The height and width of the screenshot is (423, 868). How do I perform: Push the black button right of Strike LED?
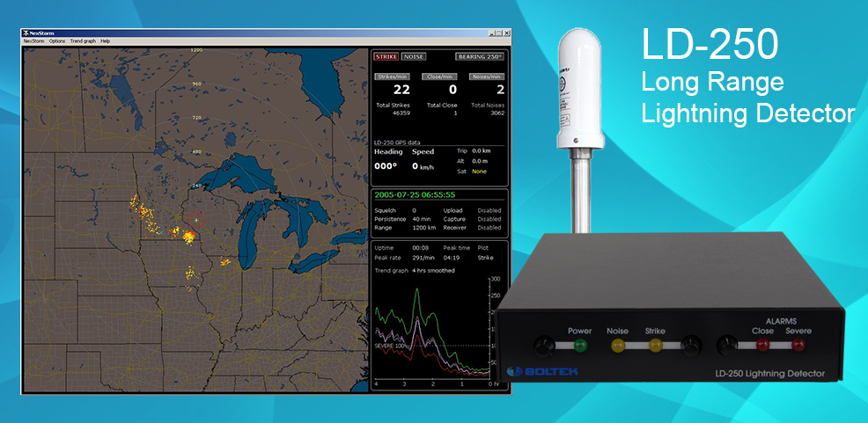pos(691,346)
